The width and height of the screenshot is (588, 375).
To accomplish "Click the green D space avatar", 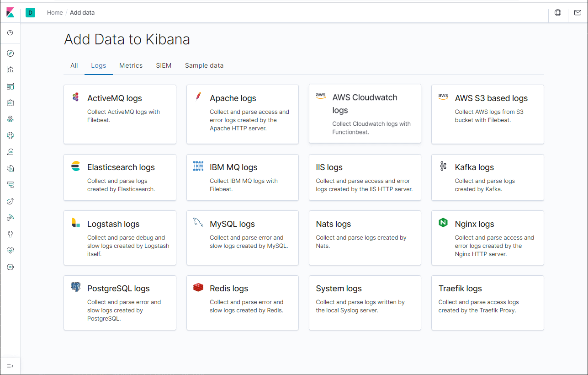I will [x=30, y=13].
